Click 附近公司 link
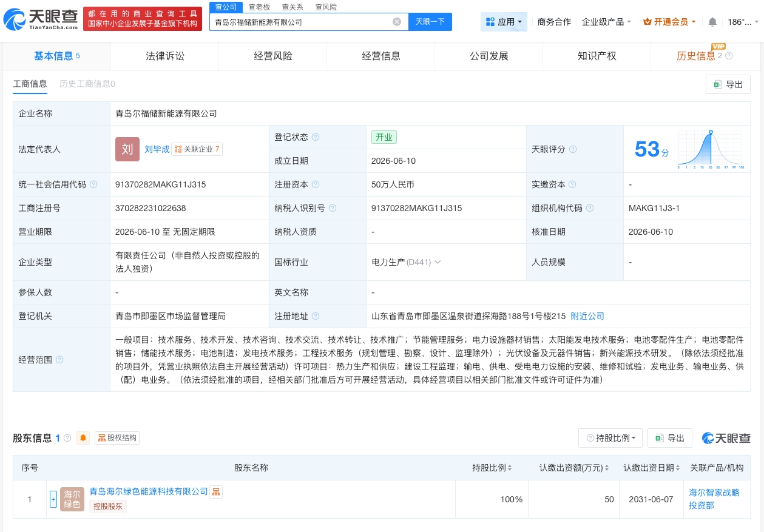Screen dimensions: 764x532 click(x=587, y=316)
